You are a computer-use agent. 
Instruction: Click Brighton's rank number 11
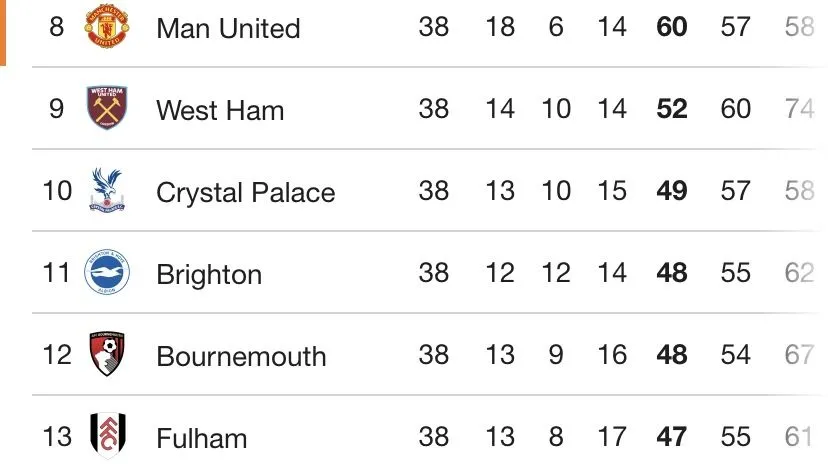[x=57, y=273]
